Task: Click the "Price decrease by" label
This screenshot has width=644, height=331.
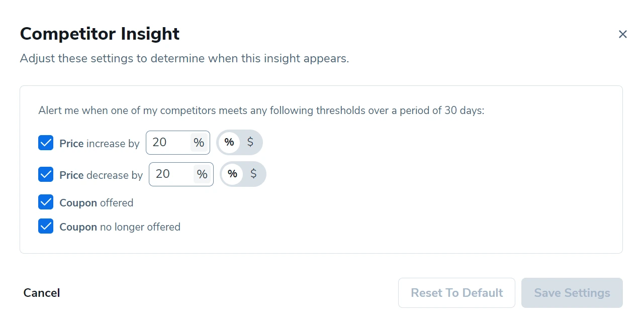Action: click(x=101, y=175)
